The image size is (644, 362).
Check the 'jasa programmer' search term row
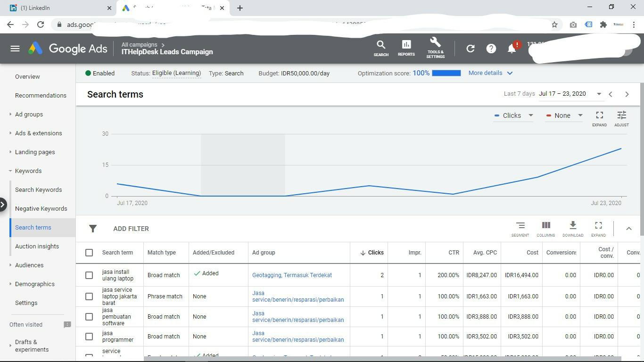click(x=89, y=336)
